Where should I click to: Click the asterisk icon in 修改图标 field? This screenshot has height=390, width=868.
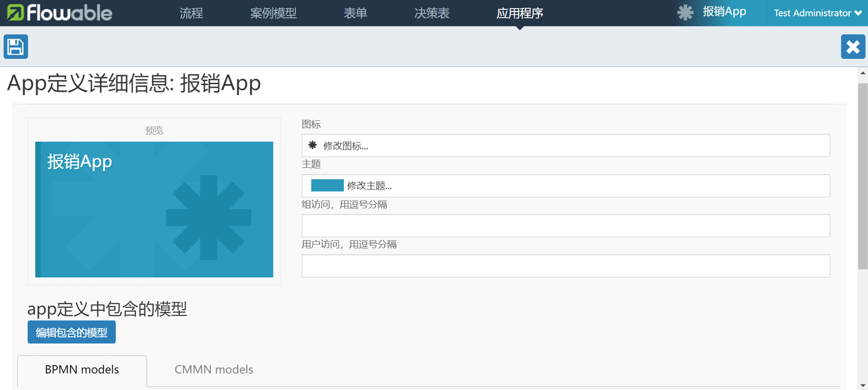point(313,145)
